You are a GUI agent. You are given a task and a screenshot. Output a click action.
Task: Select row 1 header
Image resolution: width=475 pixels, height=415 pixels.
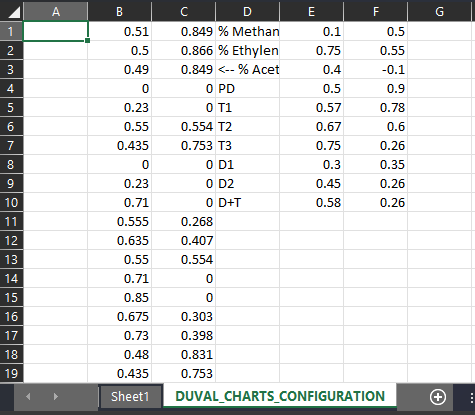click(x=11, y=31)
